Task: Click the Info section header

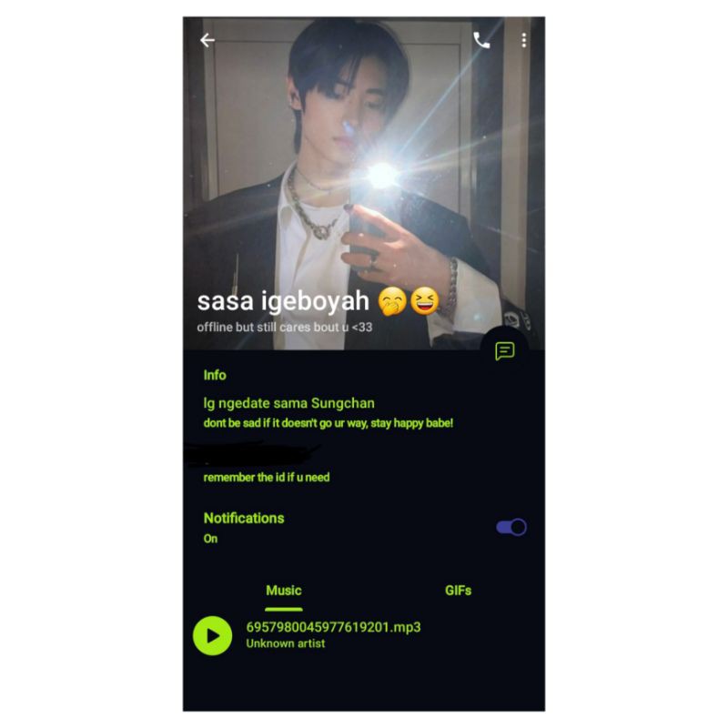Action: (x=215, y=375)
